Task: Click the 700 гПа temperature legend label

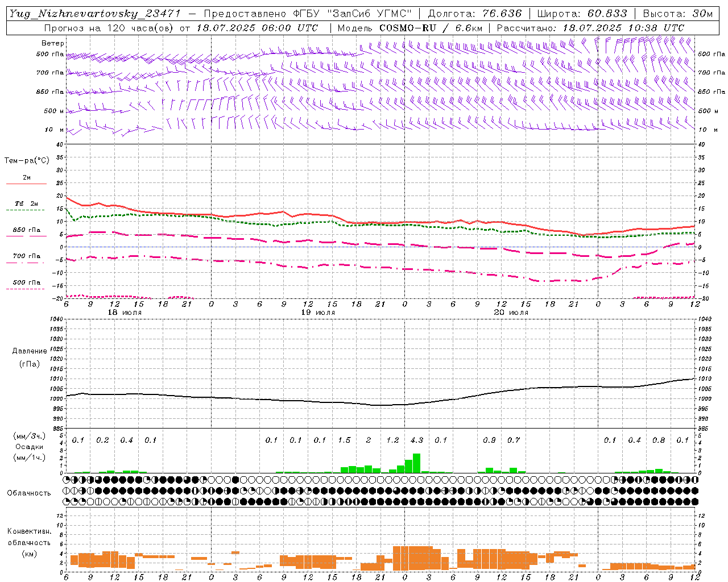Action: coord(27,256)
